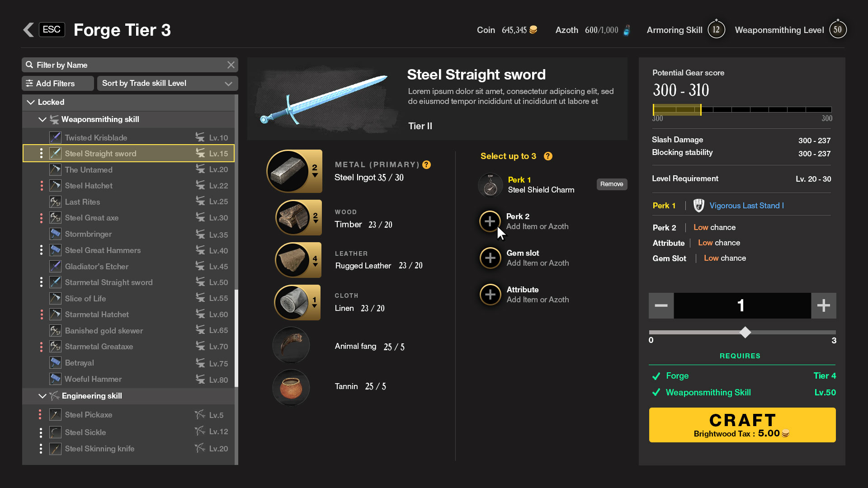The width and height of the screenshot is (868, 488).
Task: Click the Gem slot add plus icon
Action: point(490,258)
